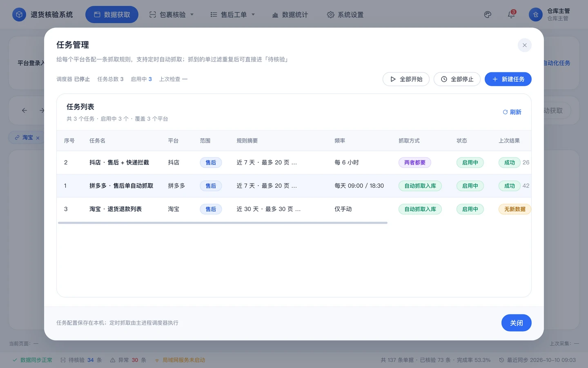Viewport: 588px width, 368px height.
Task: Click 自动抓取入库 tag in 拼多多 row
Action: tap(420, 186)
